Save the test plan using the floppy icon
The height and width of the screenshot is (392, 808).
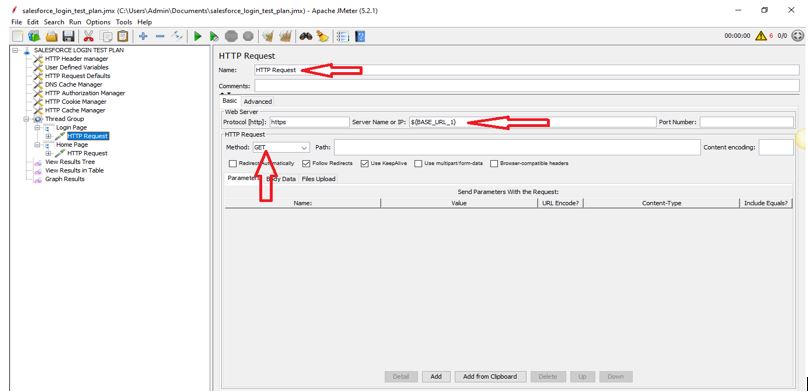[68, 36]
